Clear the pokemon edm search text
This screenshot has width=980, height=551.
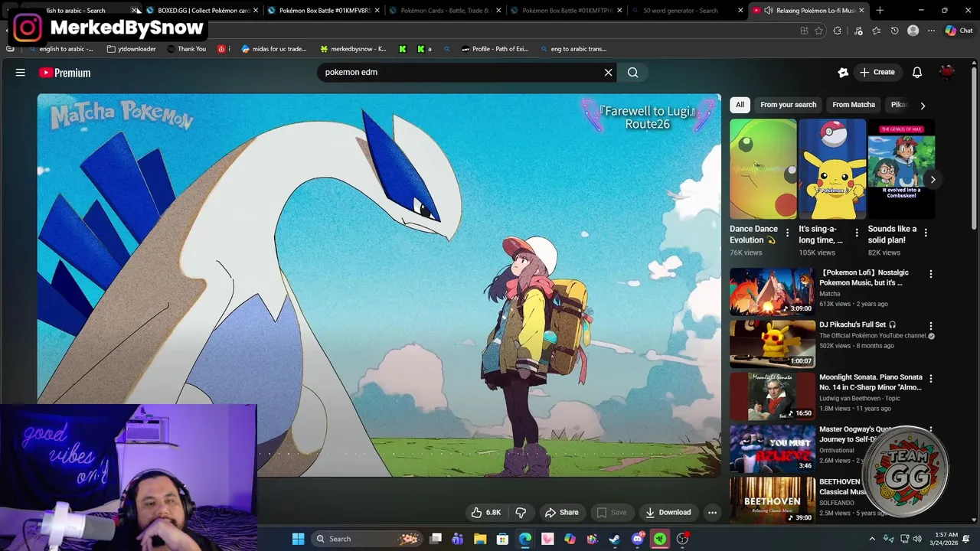[608, 73]
